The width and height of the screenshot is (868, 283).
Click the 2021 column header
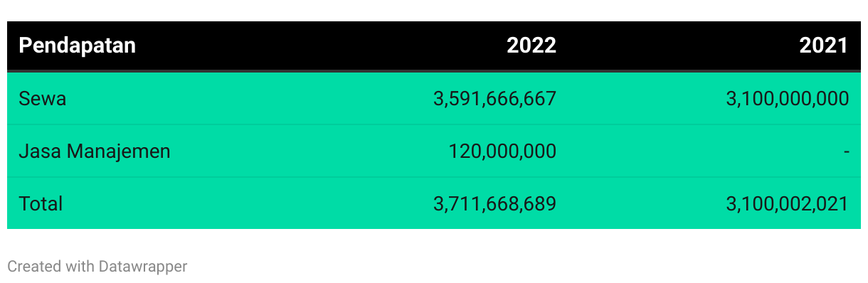[824, 46]
